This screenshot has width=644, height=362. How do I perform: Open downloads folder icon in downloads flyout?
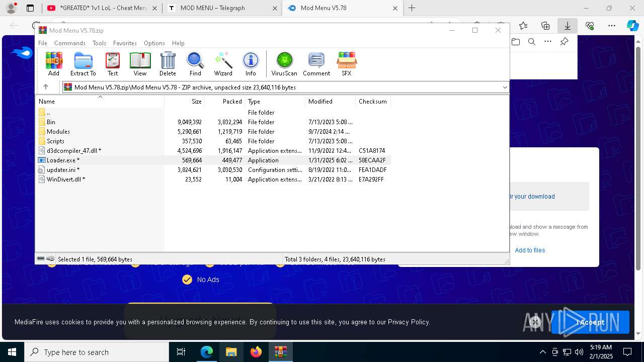tap(516, 42)
